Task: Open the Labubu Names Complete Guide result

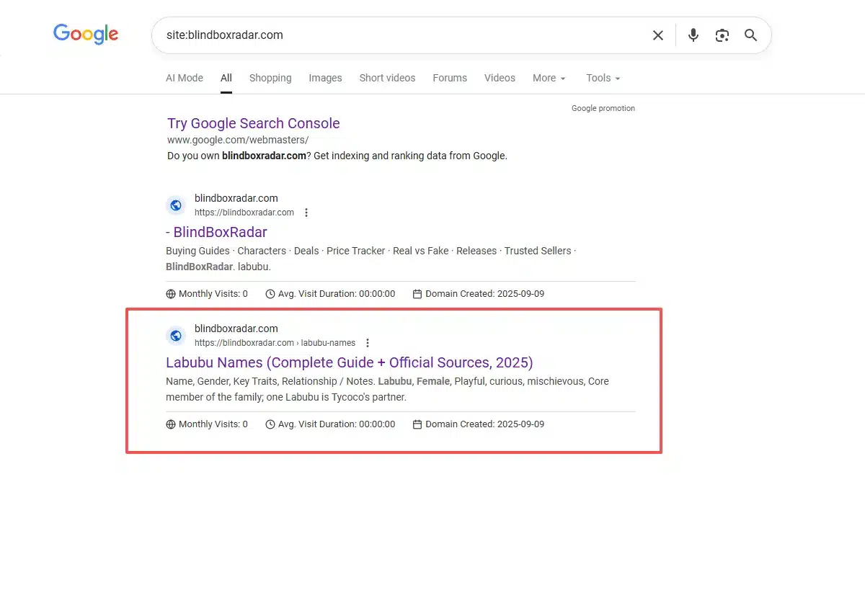Action: (349, 362)
